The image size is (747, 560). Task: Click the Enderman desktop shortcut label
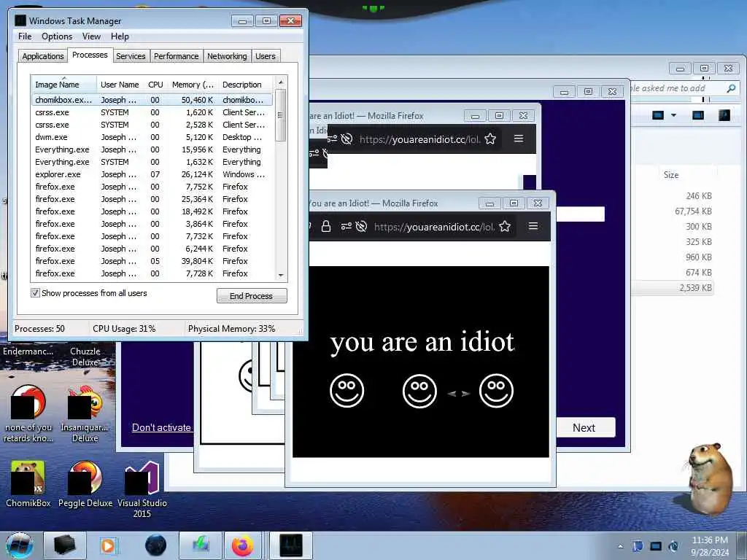(28, 351)
